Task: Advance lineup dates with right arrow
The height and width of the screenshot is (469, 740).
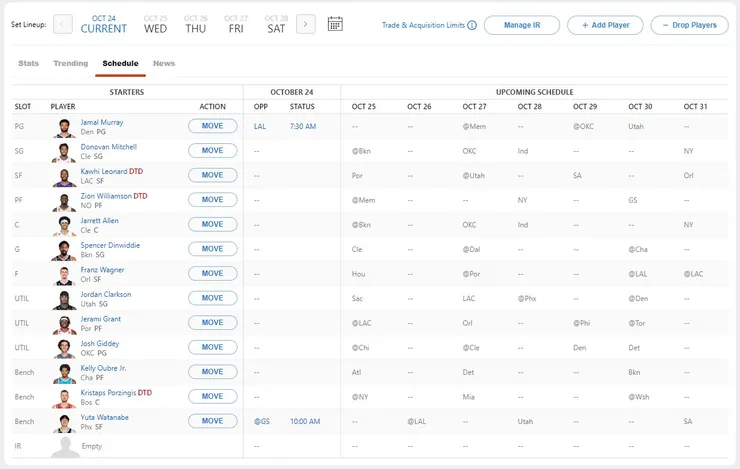Action: coord(306,24)
